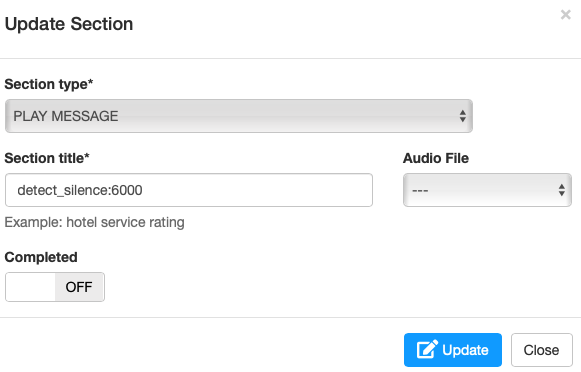Open the Section type dropdown
581x372 pixels.
click(239, 116)
